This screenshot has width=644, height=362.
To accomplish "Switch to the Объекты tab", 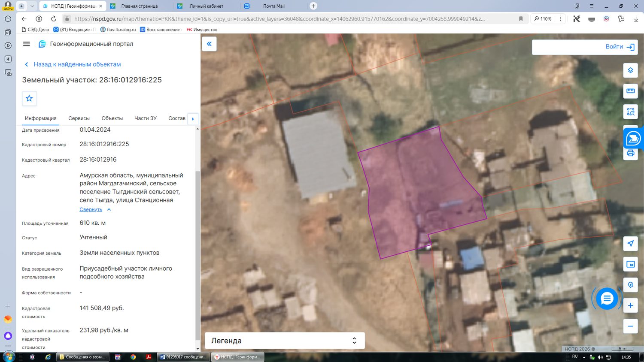I will click(112, 118).
